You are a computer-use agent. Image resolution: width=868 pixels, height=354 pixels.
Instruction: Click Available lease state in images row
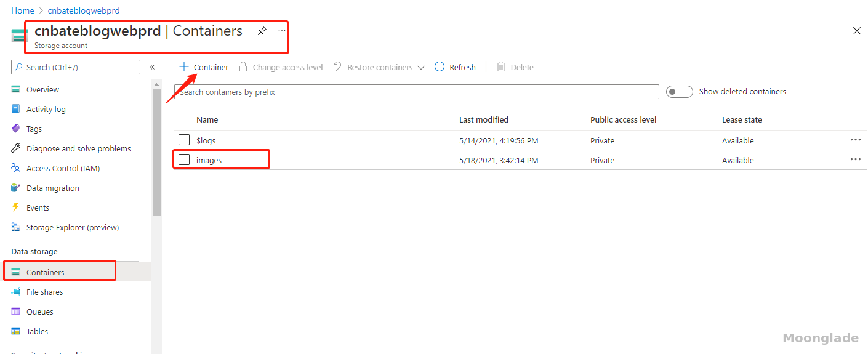coord(737,160)
